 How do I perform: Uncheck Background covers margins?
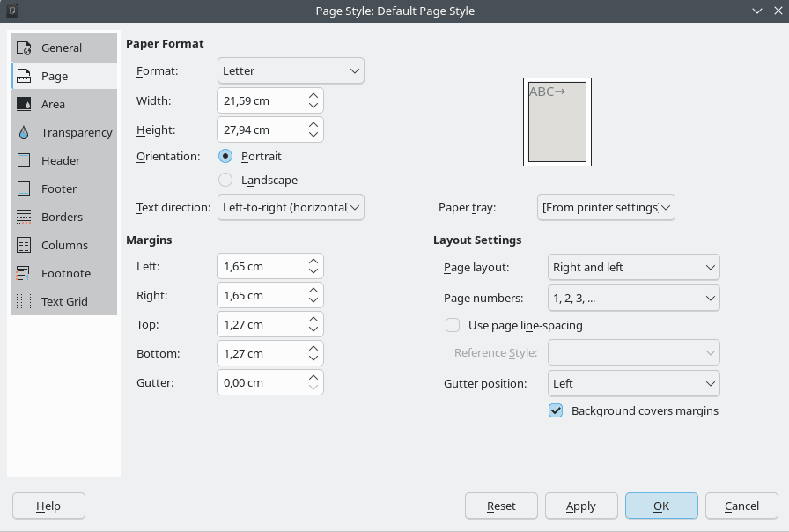(556, 410)
